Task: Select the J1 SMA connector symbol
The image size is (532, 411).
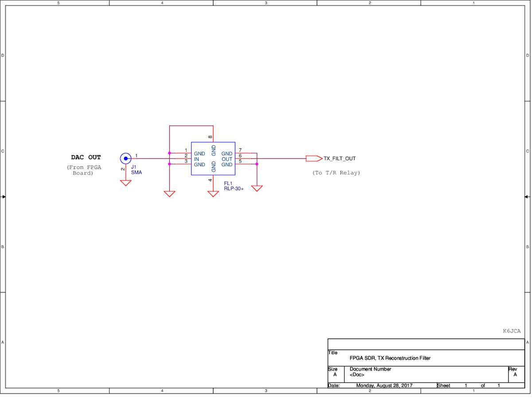Action: [x=126, y=158]
